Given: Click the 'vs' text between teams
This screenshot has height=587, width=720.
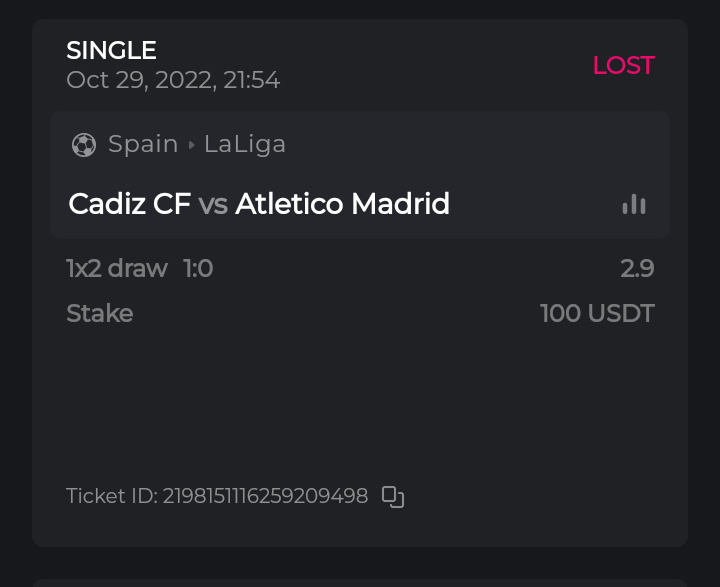Looking at the screenshot, I should [x=213, y=205].
